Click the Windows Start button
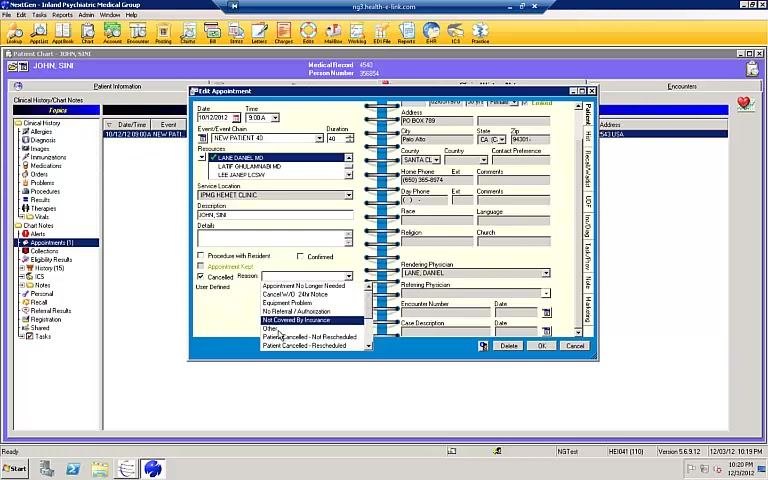Viewport: 768px width, 480px height. 15,469
